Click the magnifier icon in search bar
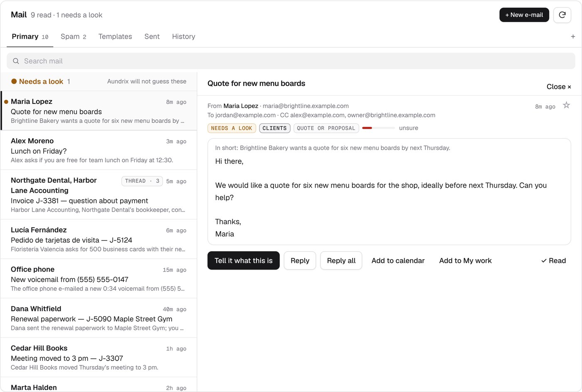This screenshot has height=392, width=582. pos(16,61)
